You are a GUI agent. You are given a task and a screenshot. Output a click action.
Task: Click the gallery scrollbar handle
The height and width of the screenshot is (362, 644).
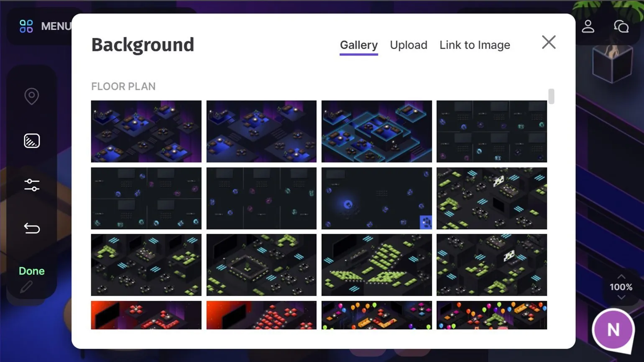tap(551, 97)
